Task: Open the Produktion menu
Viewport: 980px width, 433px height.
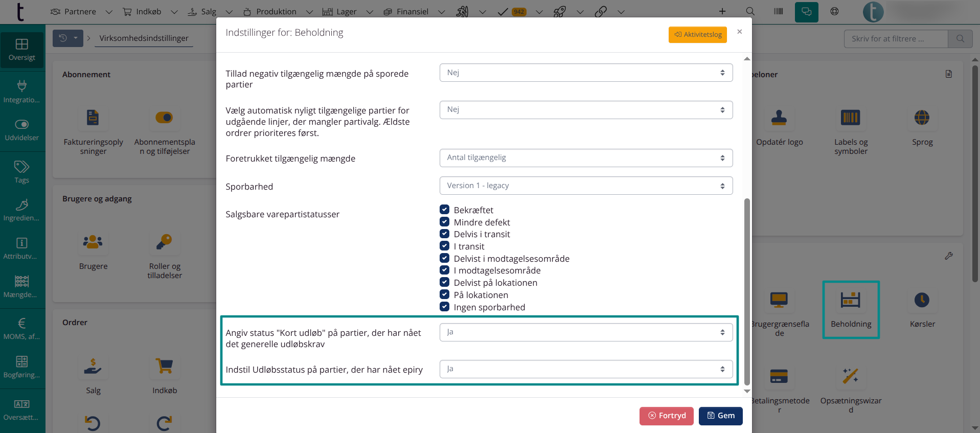Action: click(x=277, y=11)
